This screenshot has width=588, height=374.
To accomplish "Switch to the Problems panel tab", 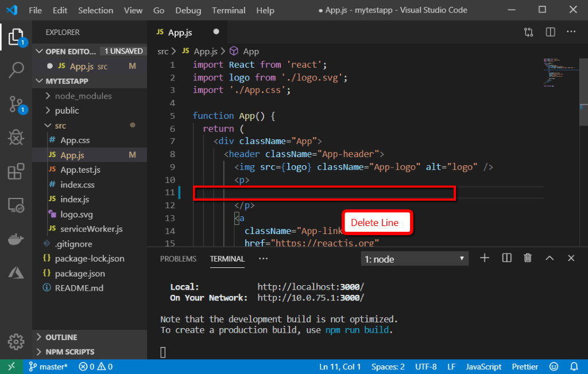I will [178, 259].
